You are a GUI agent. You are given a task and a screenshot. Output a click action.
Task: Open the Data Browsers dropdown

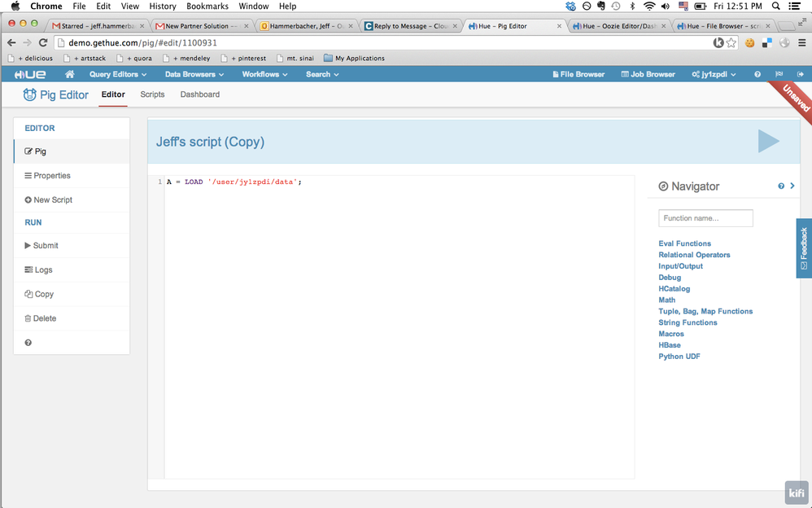pos(194,74)
